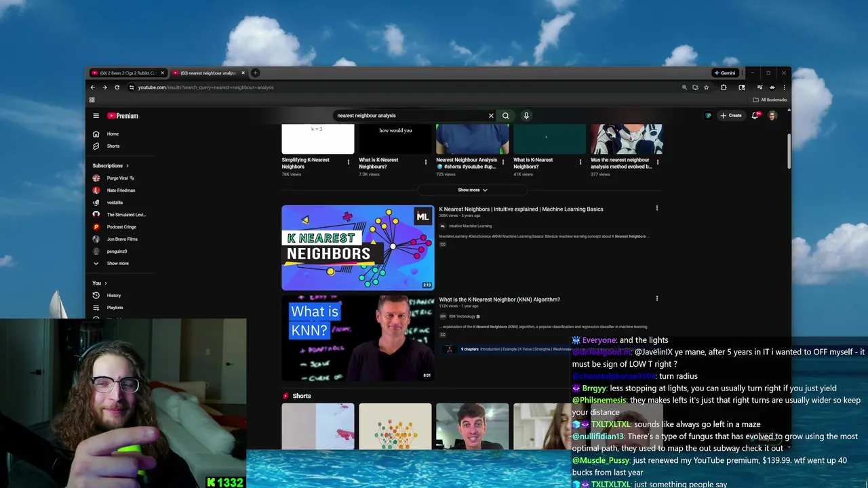
Task: Activate voice search microphone
Action: (526, 116)
